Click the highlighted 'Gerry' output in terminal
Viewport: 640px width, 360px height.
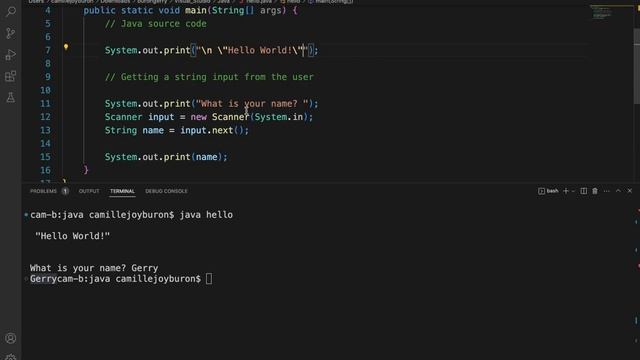point(43,279)
